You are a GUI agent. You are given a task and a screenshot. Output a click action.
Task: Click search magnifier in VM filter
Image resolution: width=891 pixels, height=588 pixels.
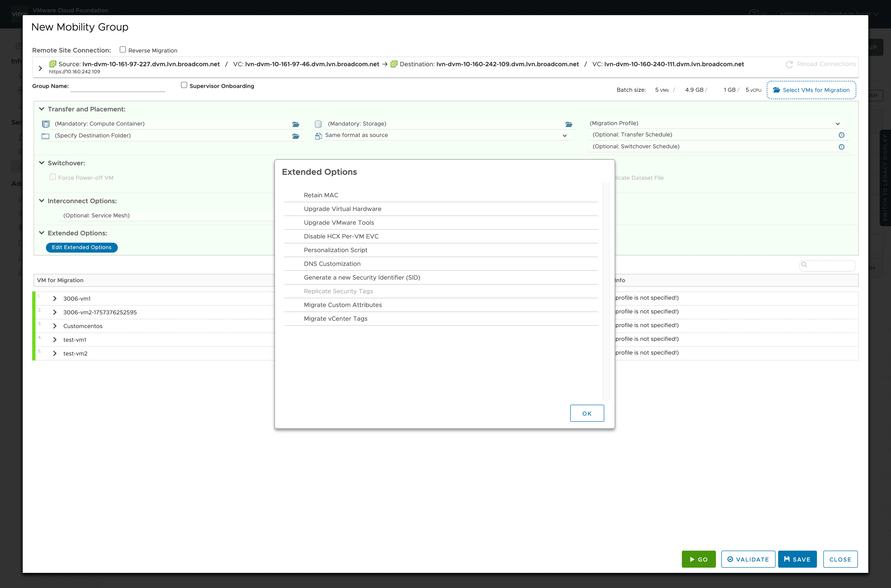(804, 265)
